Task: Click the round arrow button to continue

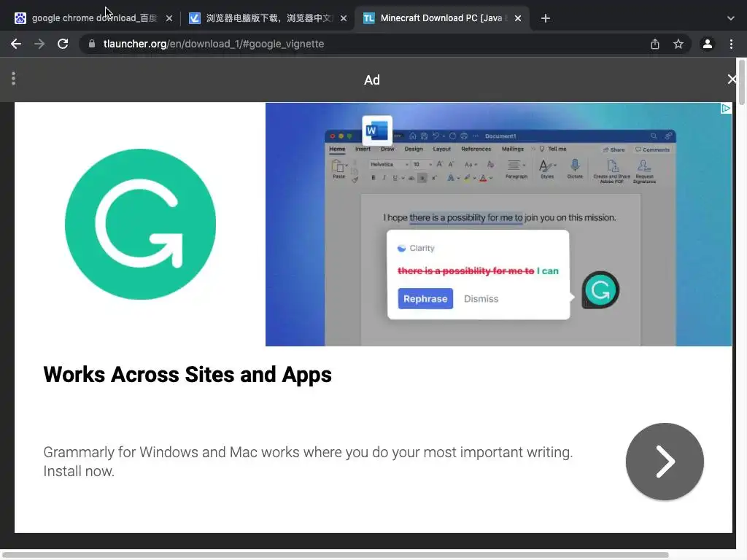Action: coord(665,462)
